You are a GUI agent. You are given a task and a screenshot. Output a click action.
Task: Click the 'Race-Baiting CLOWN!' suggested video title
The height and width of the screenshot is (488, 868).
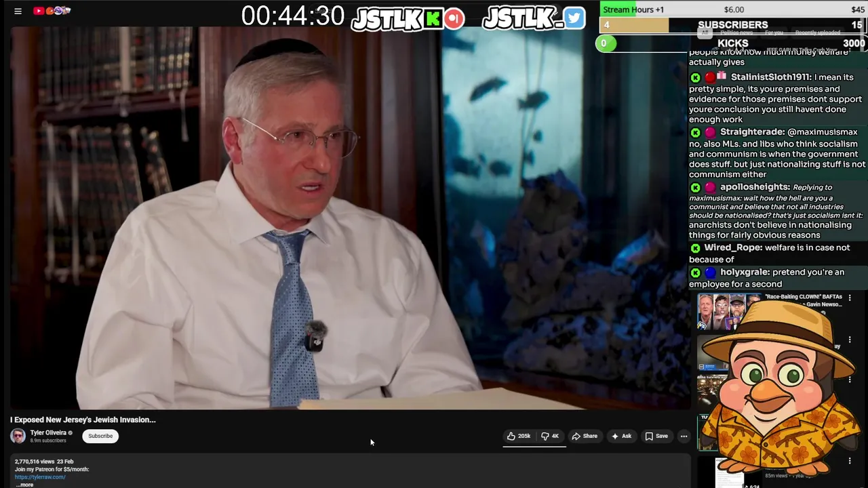[x=804, y=300]
